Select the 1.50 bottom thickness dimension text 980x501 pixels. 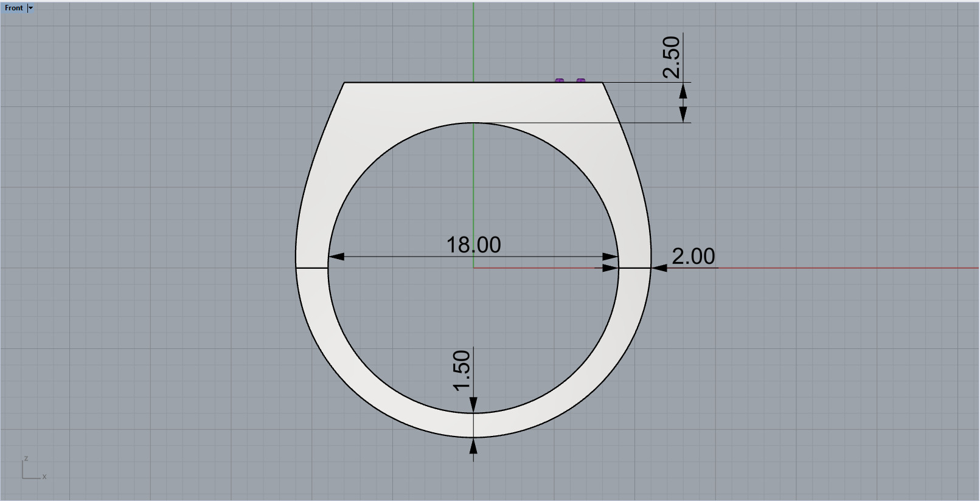462,370
